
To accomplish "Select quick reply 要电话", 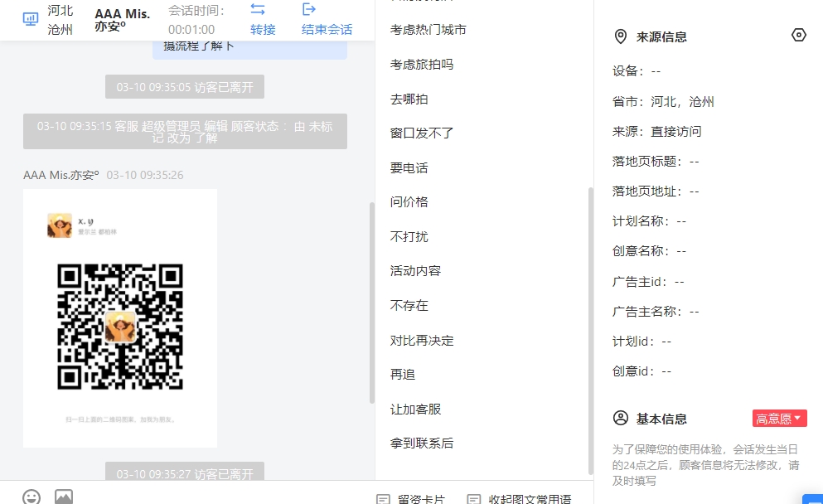I will (409, 168).
